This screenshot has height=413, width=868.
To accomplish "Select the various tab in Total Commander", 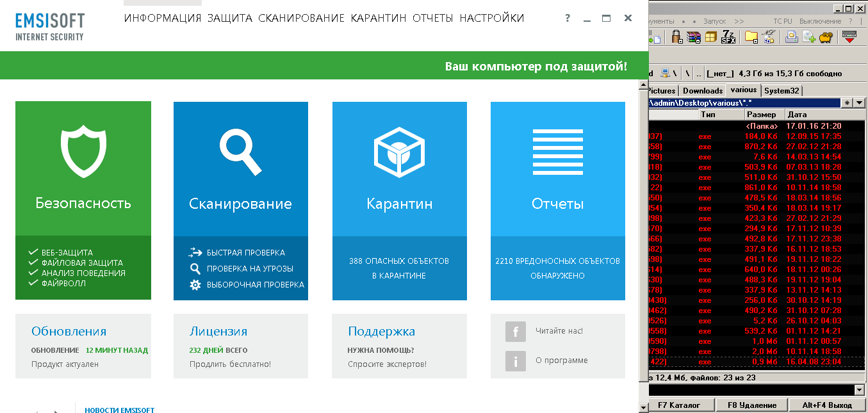I will pyautogui.click(x=743, y=90).
